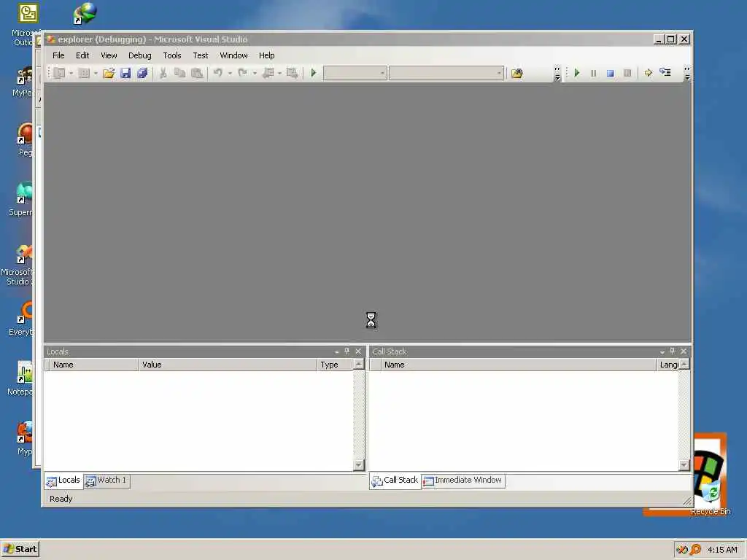Click the Undo arrow icon
This screenshot has width=747, height=560.
pos(218,73)
